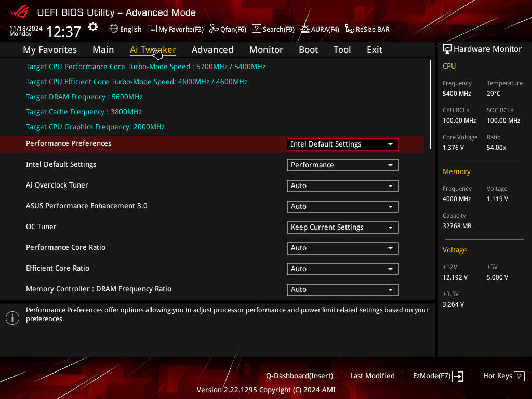Screen dimensions: 532x399
Task: Click Target CPU Efficient Core Turbo-Mode Speed text
Action: (137, 82)
